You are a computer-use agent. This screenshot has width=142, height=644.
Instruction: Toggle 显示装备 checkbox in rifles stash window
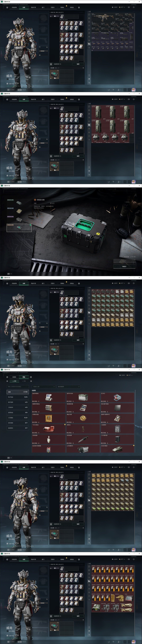[7, 79]
